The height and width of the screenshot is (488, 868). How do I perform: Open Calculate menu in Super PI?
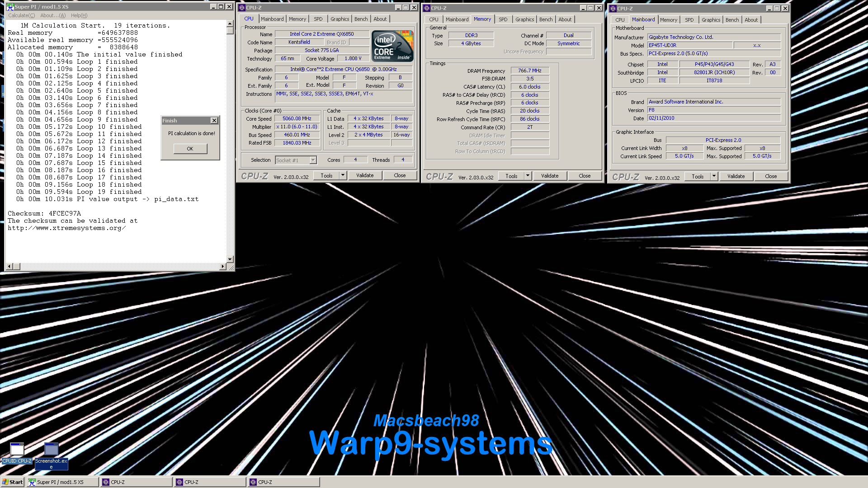pyautogui.click(x=21, y=15)
